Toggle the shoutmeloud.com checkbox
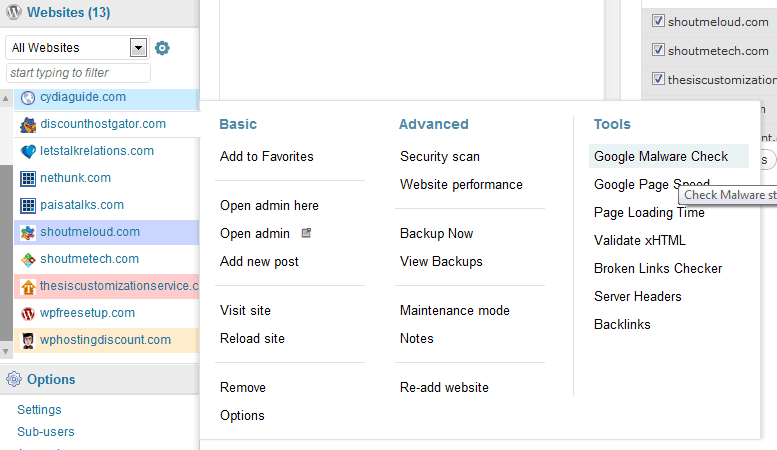The height and width of the screenshot is (450, 777). tap(658, 21)
